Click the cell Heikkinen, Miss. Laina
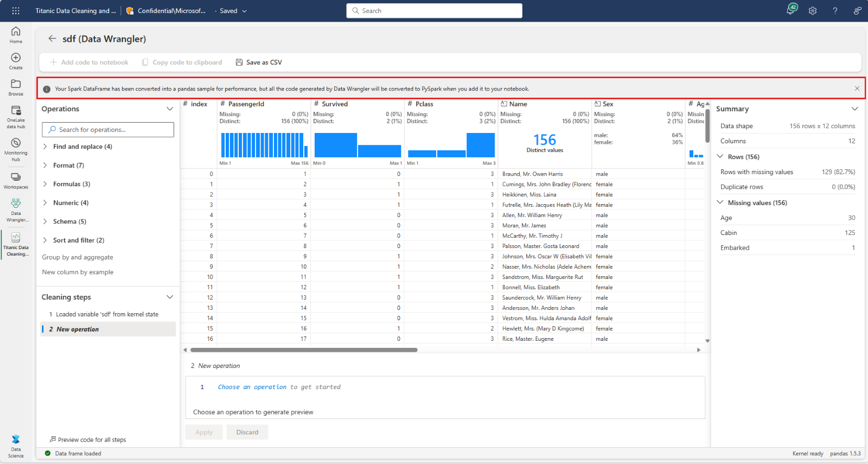The width and height of the screenshot is (868, 464). [545, 195]
